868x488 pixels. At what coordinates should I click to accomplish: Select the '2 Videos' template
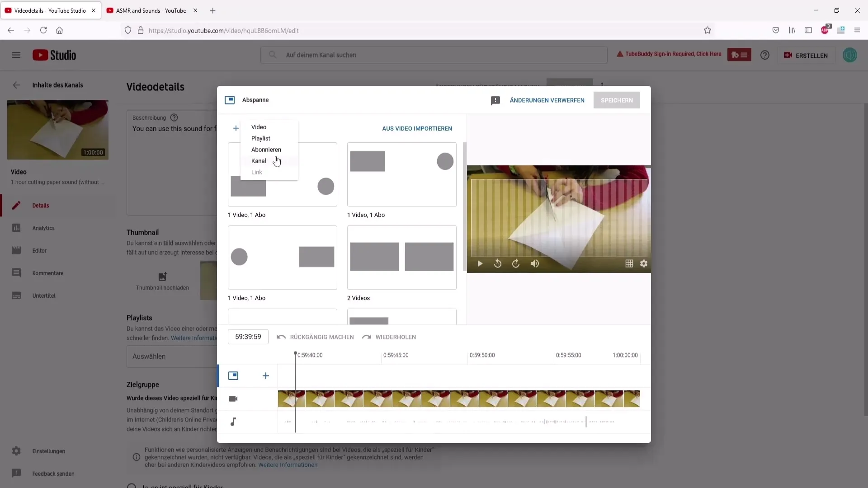[x=401, y=258]
